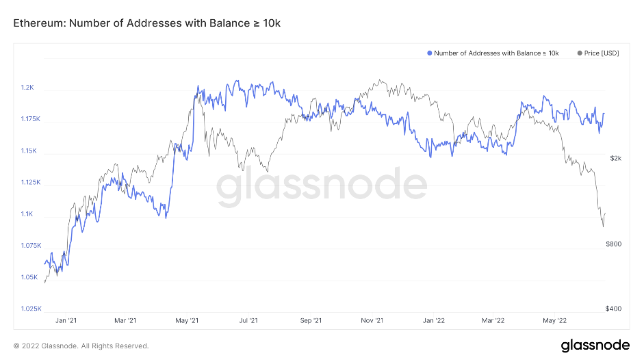
Task: Toggle the Number of Addresses legend label
Action: tap(496, 53)
